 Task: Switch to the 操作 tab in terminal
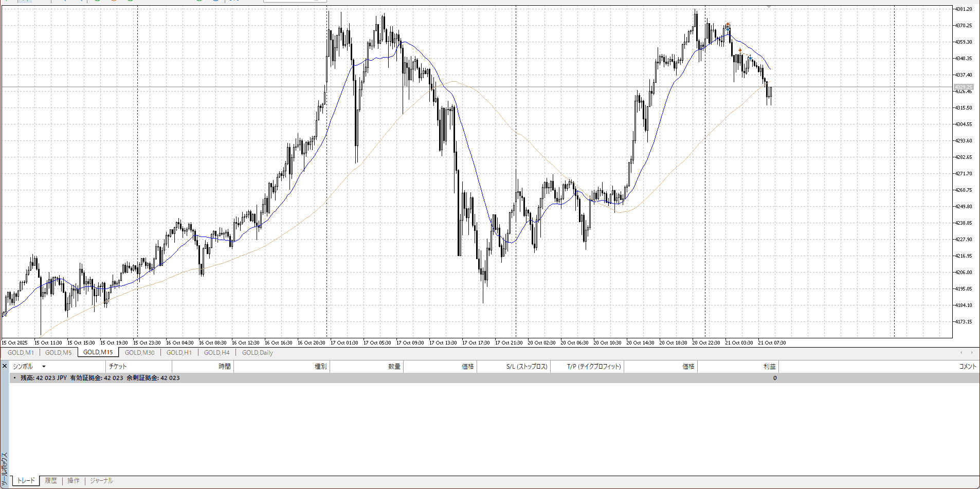pos(74,481)
